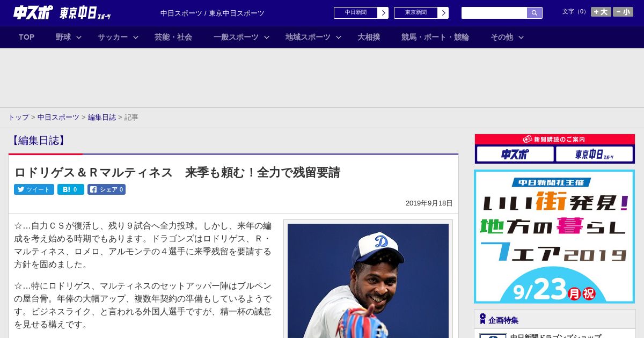Click the article headline ロドリゲス＆Ｒマルティネス
This screenshot has width=644, height=338.
coord(177,173)
